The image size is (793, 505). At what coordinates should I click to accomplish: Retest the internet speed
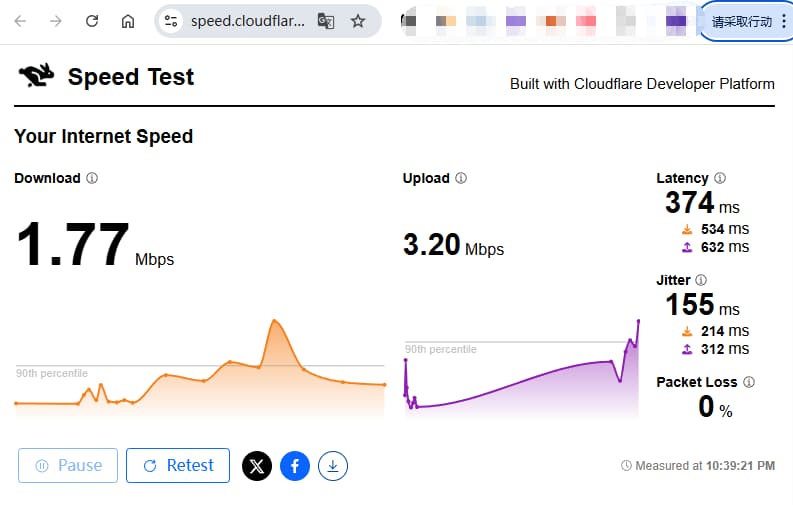coord(178,465)
